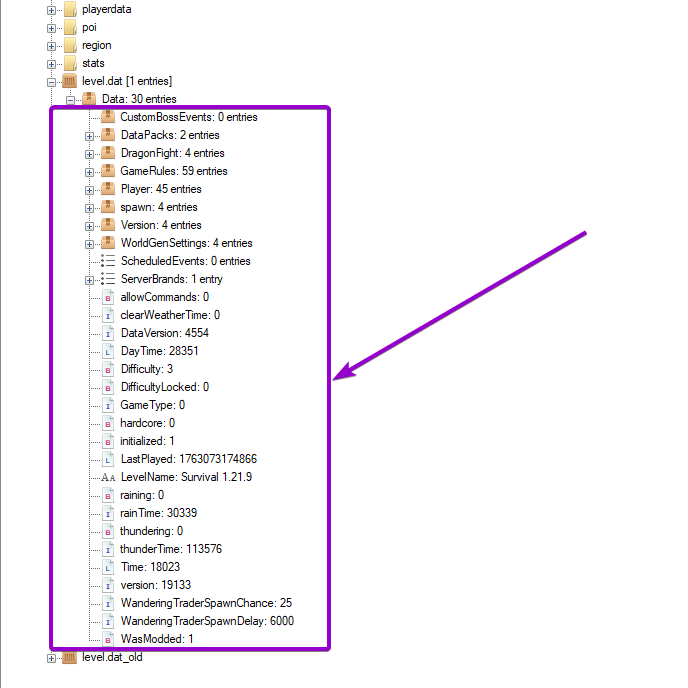Expand the DataPacks compound
This screenshot has height=688, width=688.
[89, 136]
